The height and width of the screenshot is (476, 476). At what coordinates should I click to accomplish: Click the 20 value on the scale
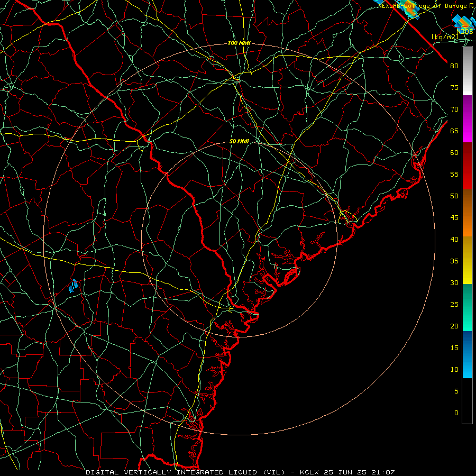[454, 326]
